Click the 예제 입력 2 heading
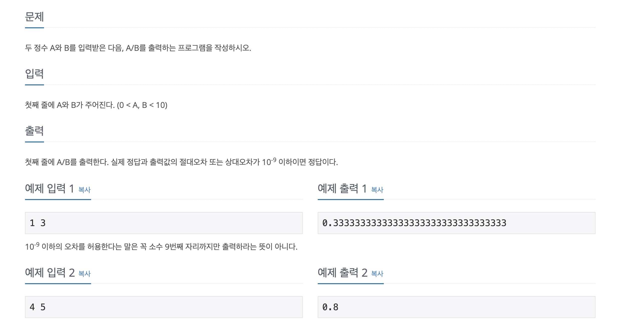This screenshot has height=328, width=644. coord(50,272)
